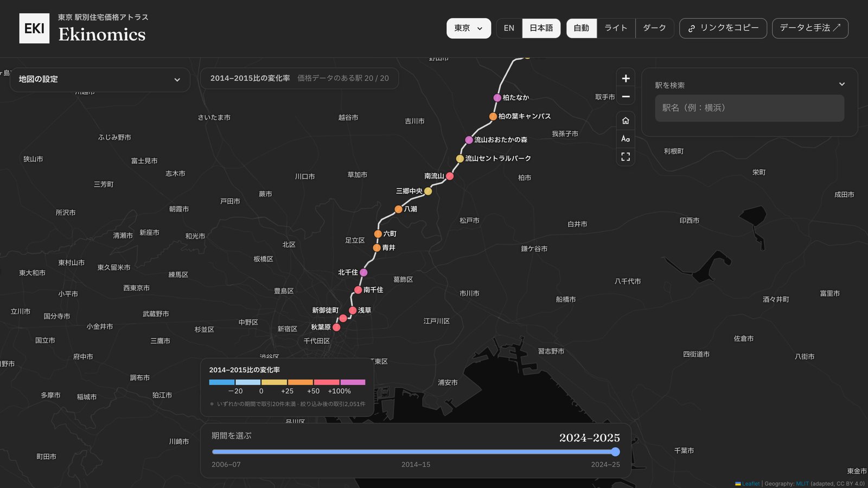Click the 2006–07 label on the period slider
This screenshot has height=488, width=868.
[x=226, y=465]
